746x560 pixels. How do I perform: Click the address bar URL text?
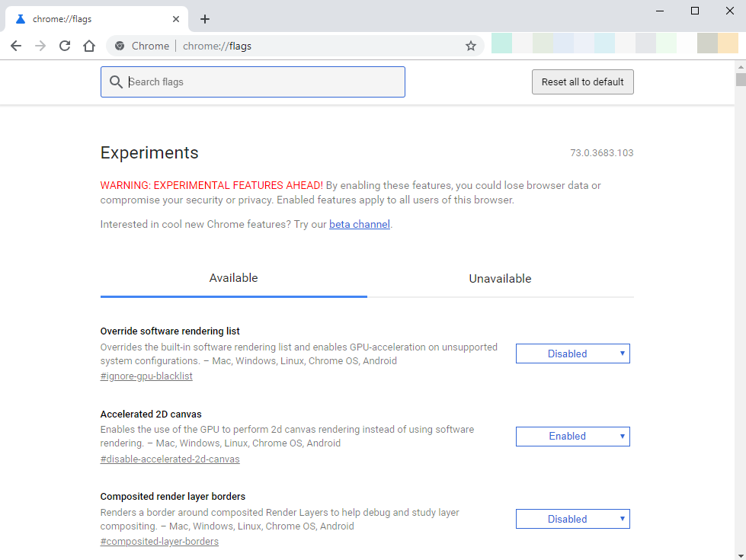pos(217,46)
